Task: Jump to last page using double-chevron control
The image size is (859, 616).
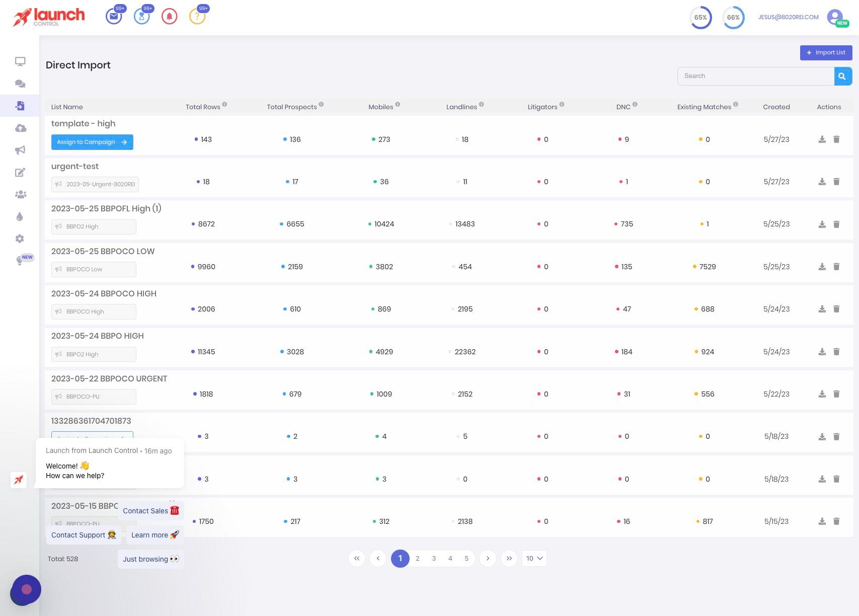Action: coord(509,558)
